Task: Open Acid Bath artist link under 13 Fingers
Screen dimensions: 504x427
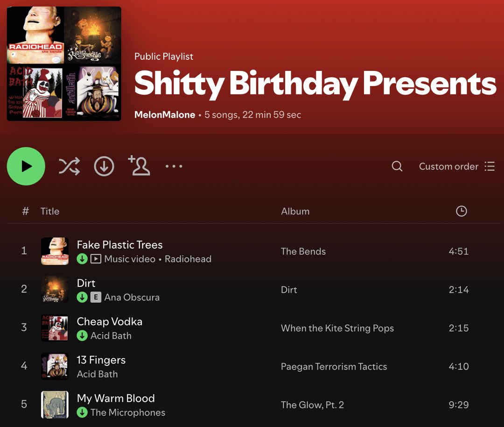Action: click(97, 374)
